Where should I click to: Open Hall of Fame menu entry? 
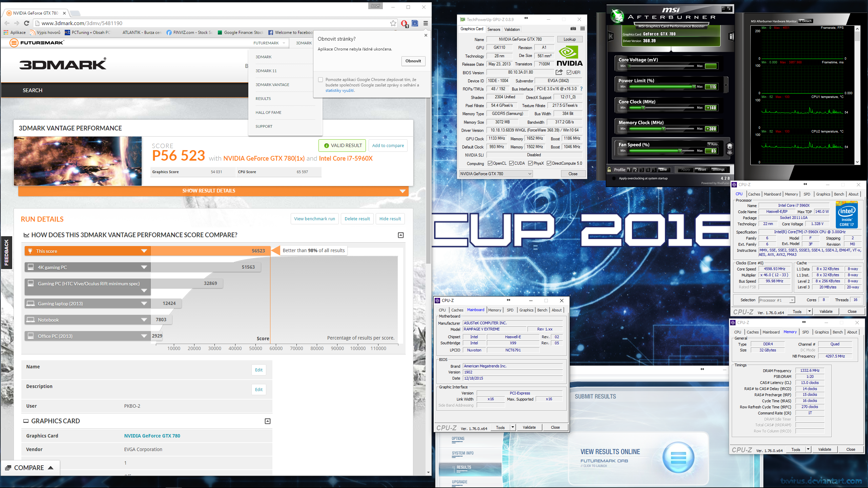[268, 113]
